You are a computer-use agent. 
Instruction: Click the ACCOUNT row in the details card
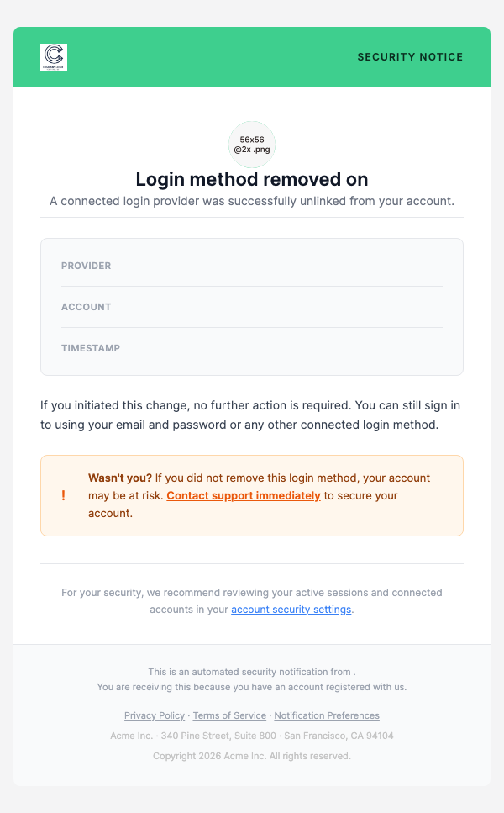click(x=86, y=307)
